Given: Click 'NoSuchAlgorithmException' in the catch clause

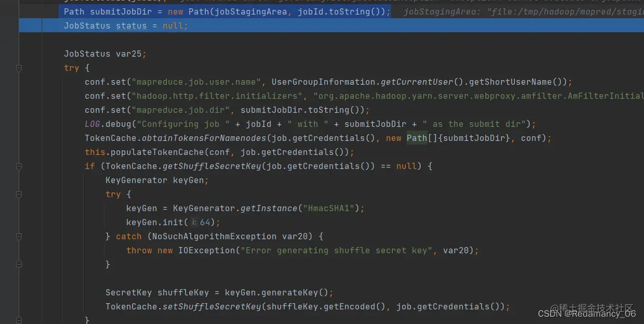Looking at the screenshot, I should [214, 237].
